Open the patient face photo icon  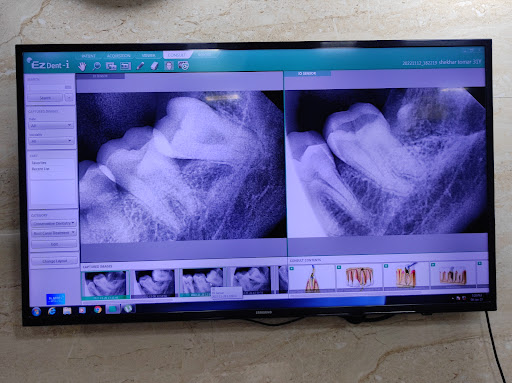point(169,65)
